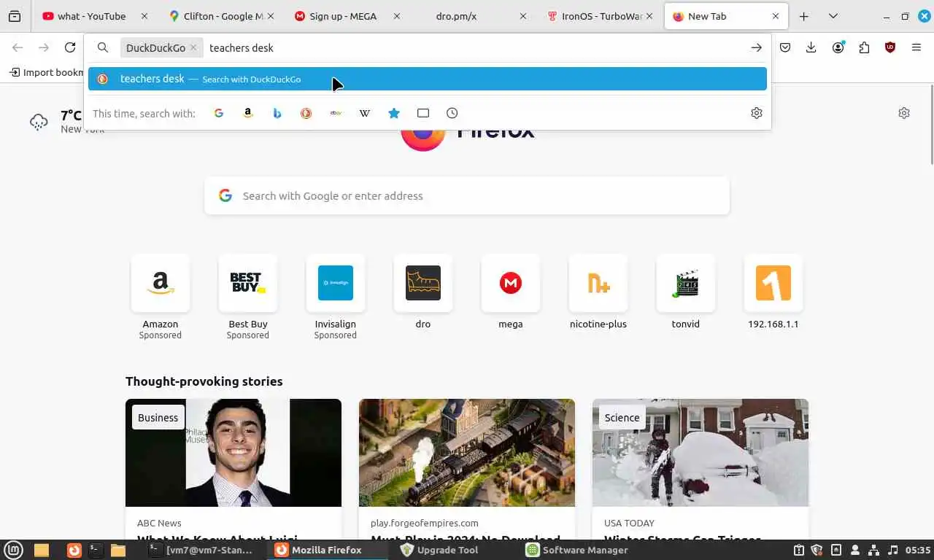Open the Firefox View icon left of tabs

click(15, 16)
